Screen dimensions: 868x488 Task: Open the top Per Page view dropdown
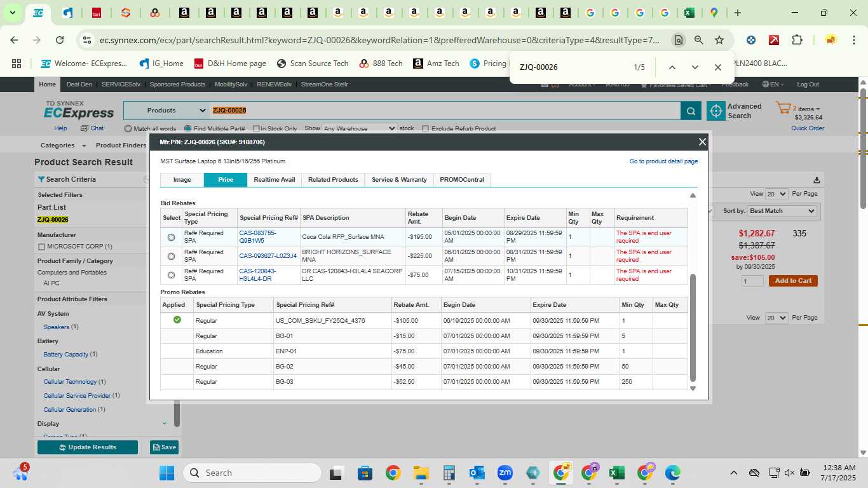776,194
